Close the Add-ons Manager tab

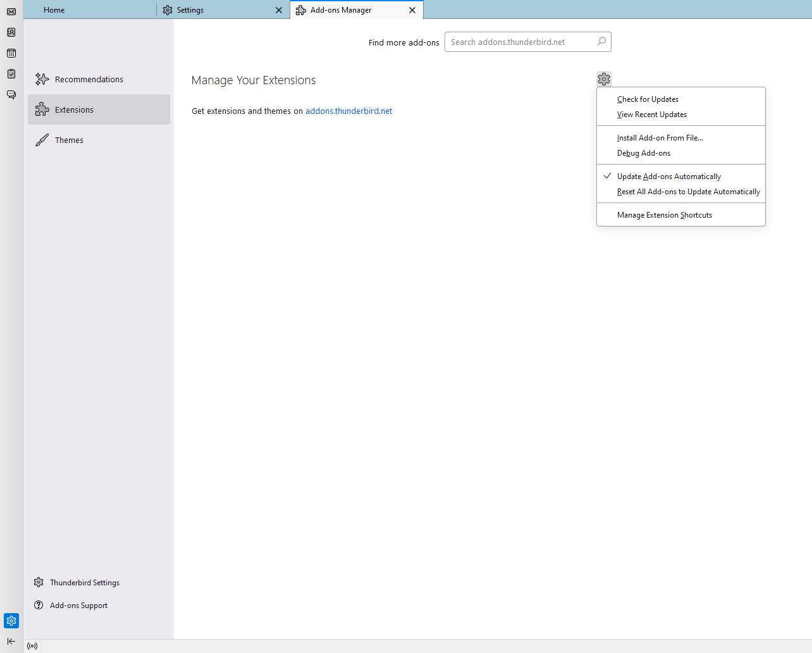tap(412, 10)
